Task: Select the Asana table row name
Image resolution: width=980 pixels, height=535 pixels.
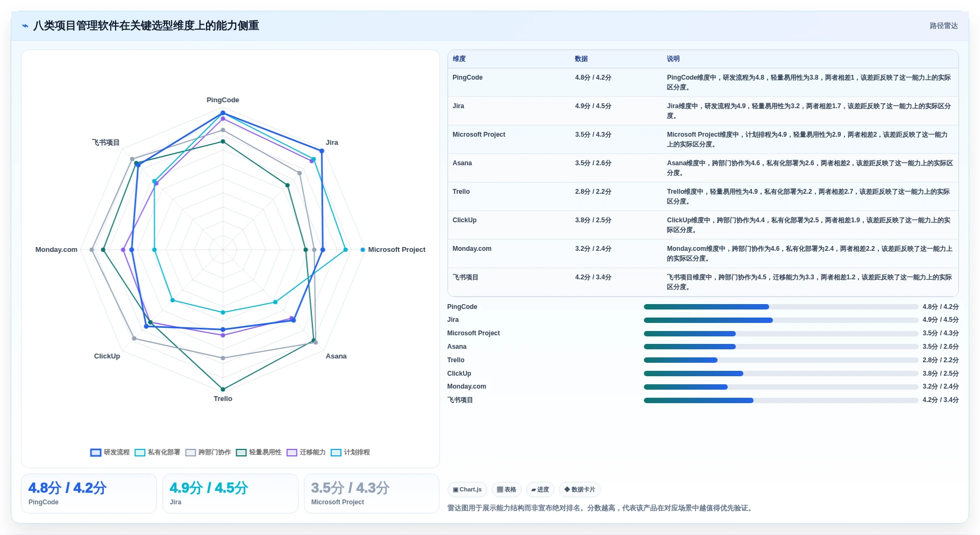Action: pos(462,163)
